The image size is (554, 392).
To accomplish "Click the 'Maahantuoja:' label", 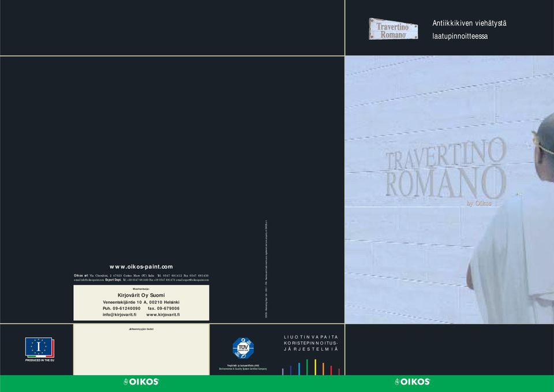I will [x=141, y=289].
